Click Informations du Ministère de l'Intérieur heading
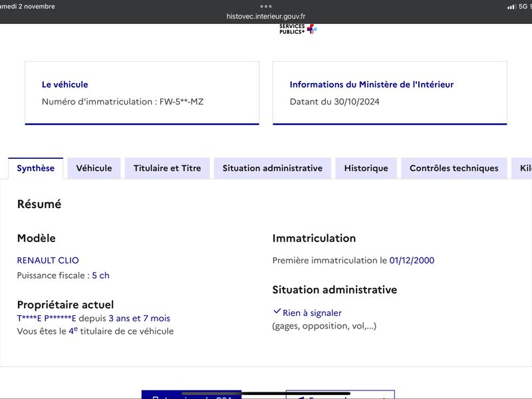The image size is (532, 399). click(x=372, y=84)
